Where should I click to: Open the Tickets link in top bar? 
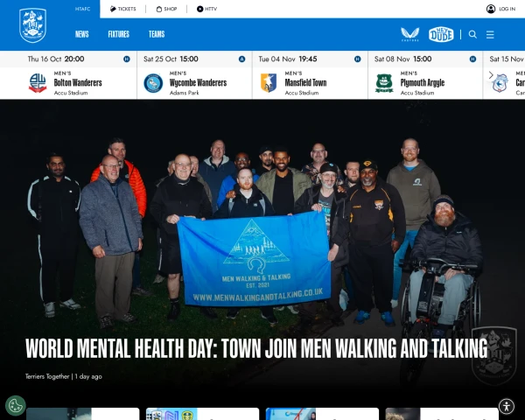pyautogui.click(x=122, y=9)
